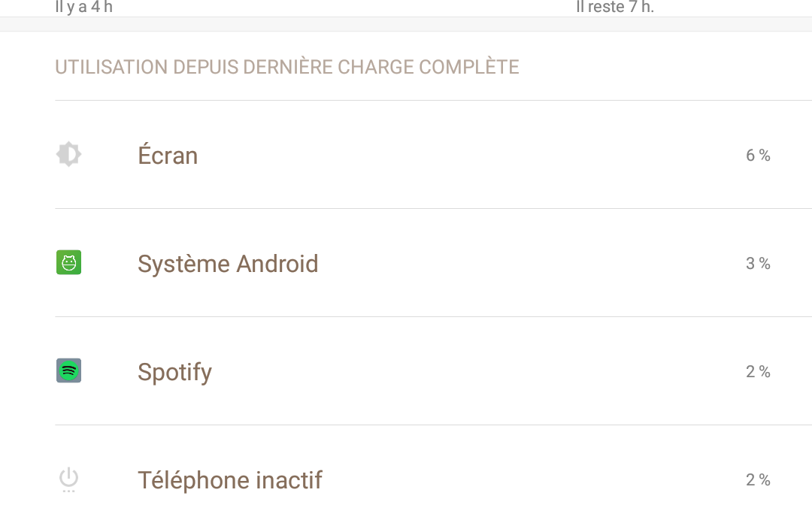Tap the 2 % value beside Spotify

(758, 371)
